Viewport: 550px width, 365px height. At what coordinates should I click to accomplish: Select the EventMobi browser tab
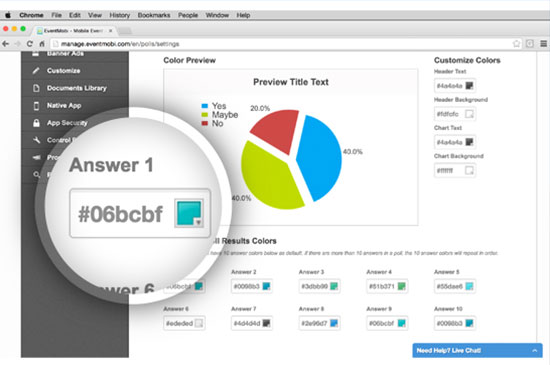[73, 31]
